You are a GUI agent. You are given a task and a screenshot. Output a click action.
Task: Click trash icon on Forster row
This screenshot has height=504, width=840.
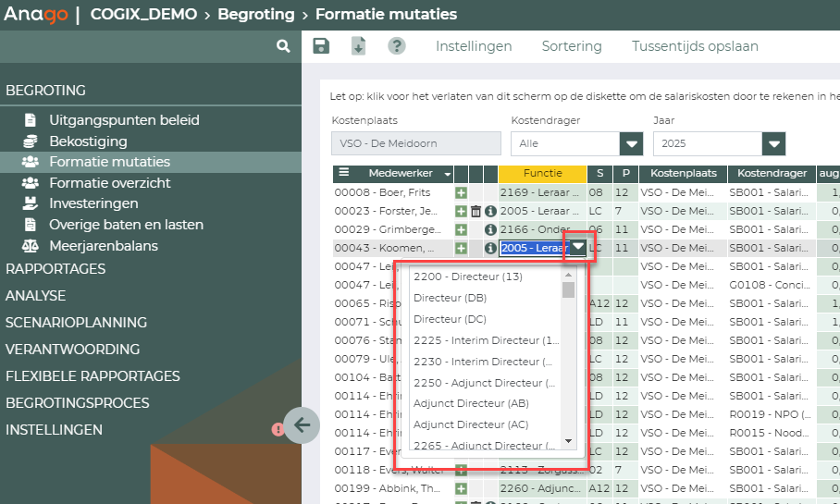point(476,212)
